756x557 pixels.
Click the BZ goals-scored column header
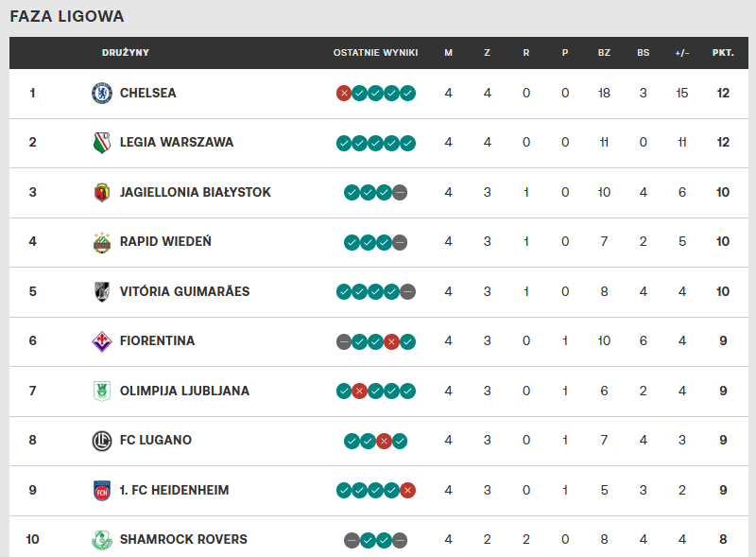pos(604,53)
